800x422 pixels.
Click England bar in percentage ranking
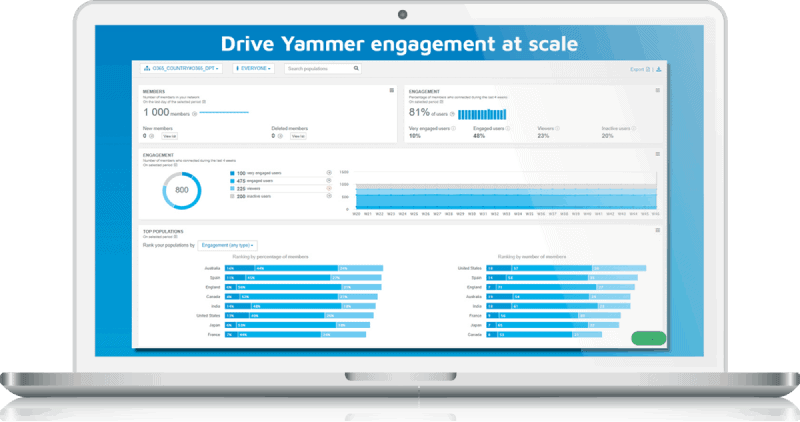[303, 287]
